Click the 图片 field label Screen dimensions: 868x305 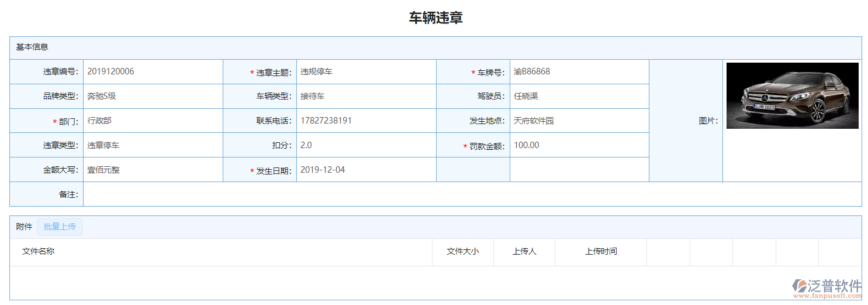coord(708,121)
